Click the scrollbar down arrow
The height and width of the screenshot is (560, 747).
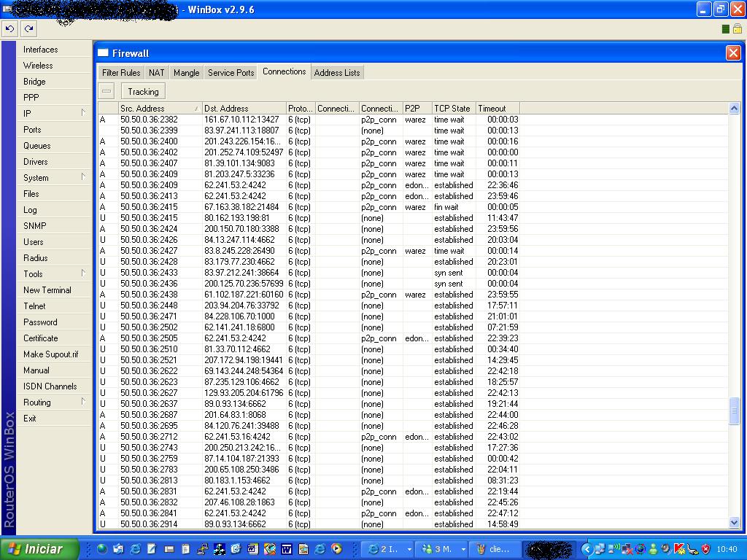734,523
